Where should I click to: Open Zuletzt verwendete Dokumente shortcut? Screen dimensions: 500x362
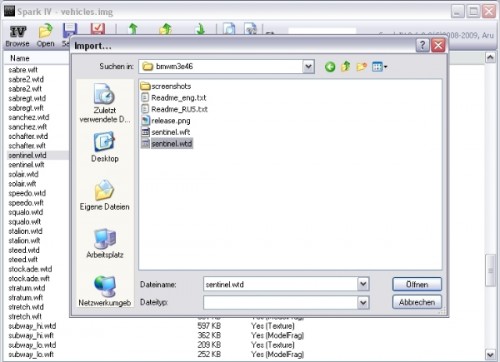pyautogui.click(x=105, y=103)
